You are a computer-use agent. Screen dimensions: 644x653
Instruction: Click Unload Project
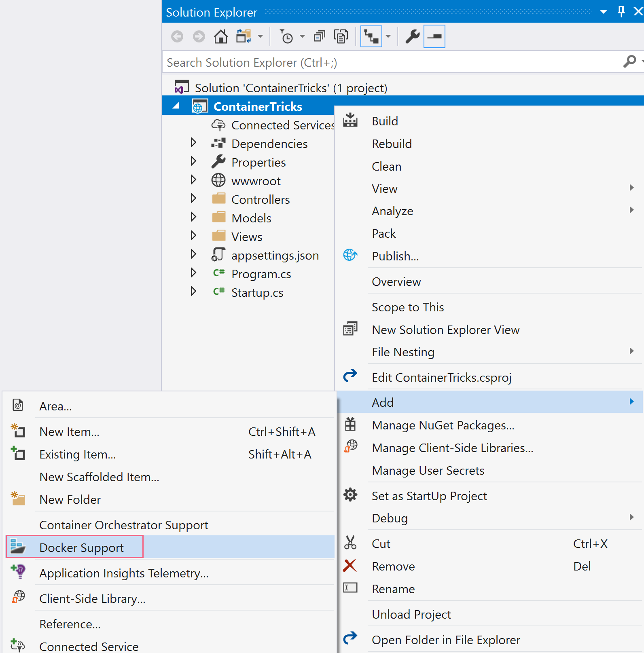pyautogui.click(x=489, y=614)
